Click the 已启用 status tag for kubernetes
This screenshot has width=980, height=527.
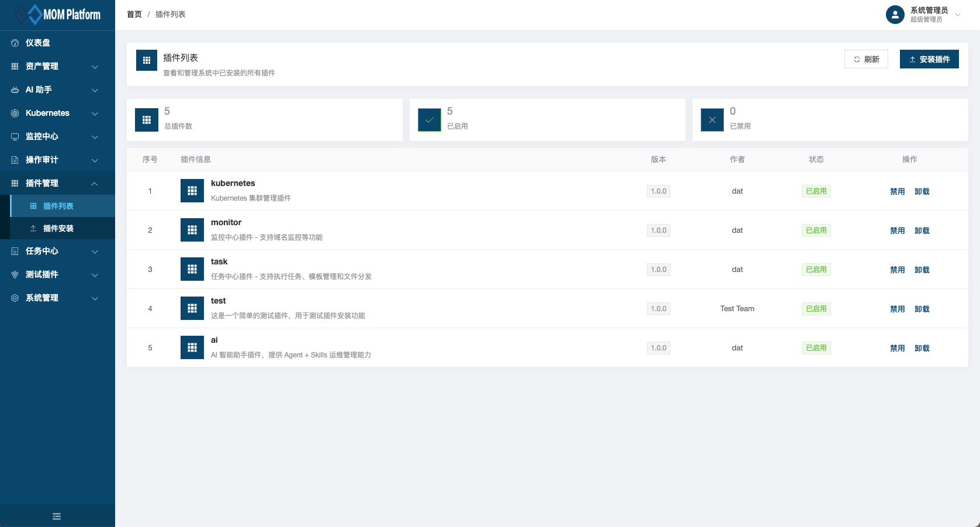816,191
